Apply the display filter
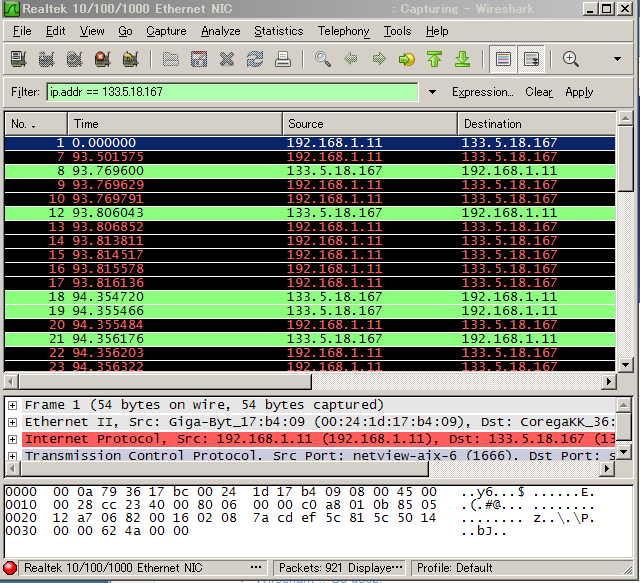The height and width of the screenshot is (583, 640). point(579,92)
